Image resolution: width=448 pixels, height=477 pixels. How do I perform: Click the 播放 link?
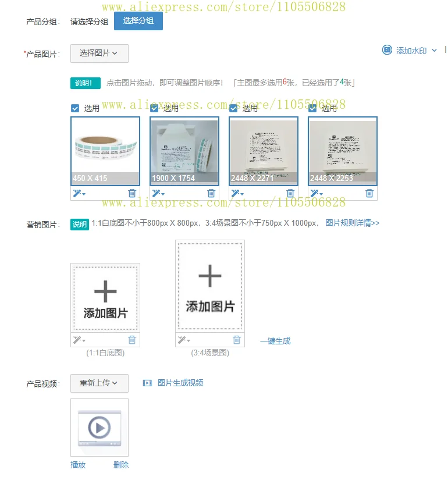coord(78,465)
